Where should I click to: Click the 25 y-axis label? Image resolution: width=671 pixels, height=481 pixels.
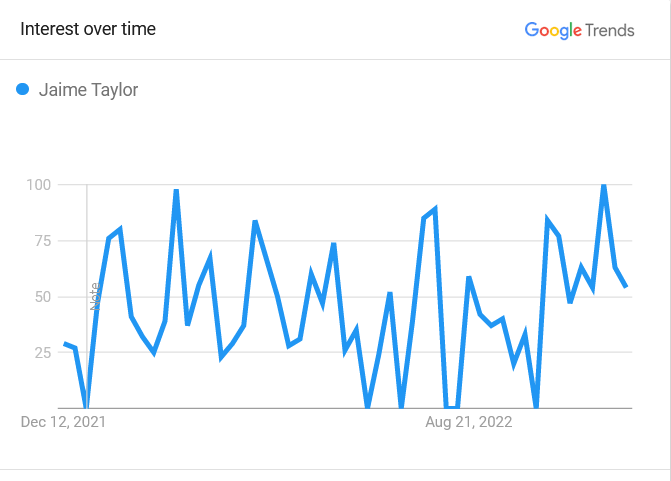pos(43,353)
